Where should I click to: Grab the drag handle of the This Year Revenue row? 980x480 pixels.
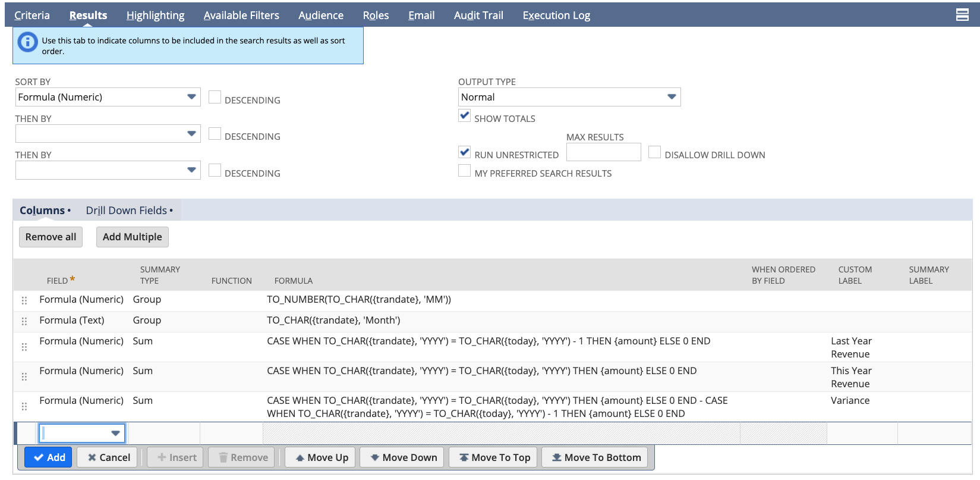click(24, 377)
